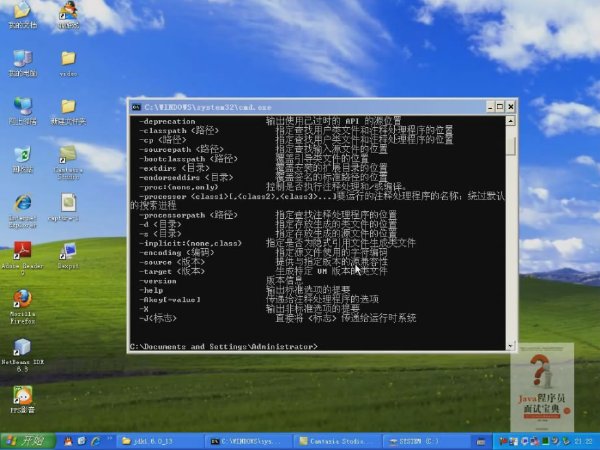Launch the Internet Explorer desktop icon

pyautogui.click(x=23, y=210)
